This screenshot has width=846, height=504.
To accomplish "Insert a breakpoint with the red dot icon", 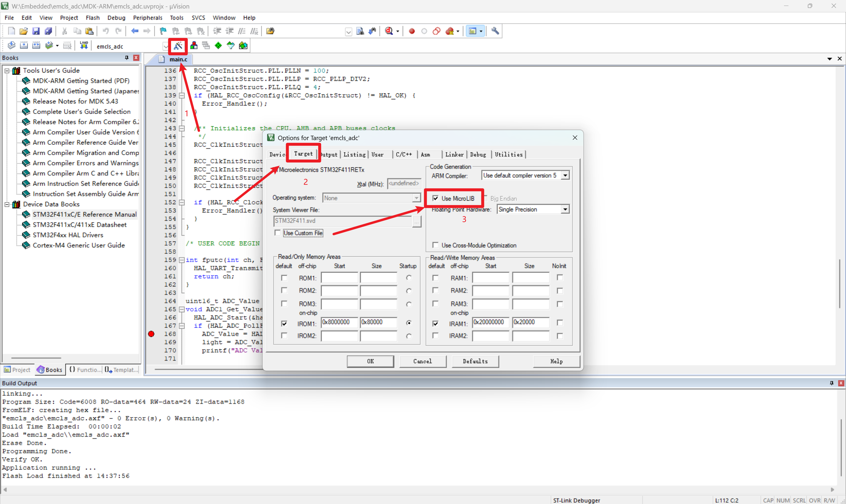I will pos(412,31).
